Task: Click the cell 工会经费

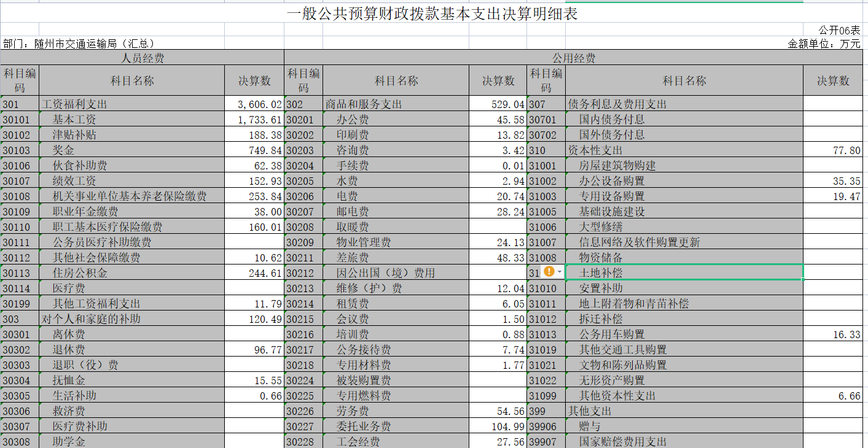Action: [x=396, y=442]
